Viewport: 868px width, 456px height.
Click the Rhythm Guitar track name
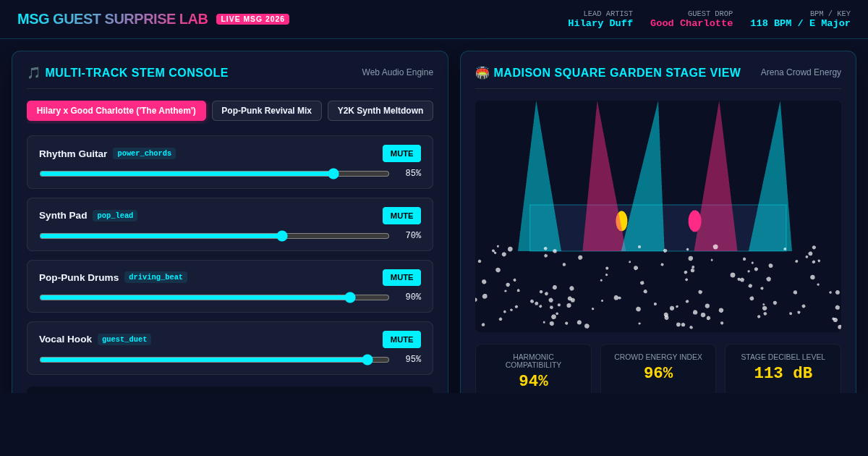[73, 153]
